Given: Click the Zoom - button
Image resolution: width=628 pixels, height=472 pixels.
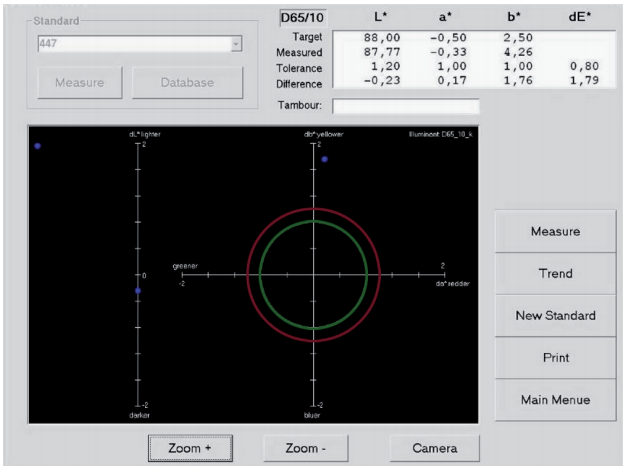Looking at the screenshot, I should 304,448.
